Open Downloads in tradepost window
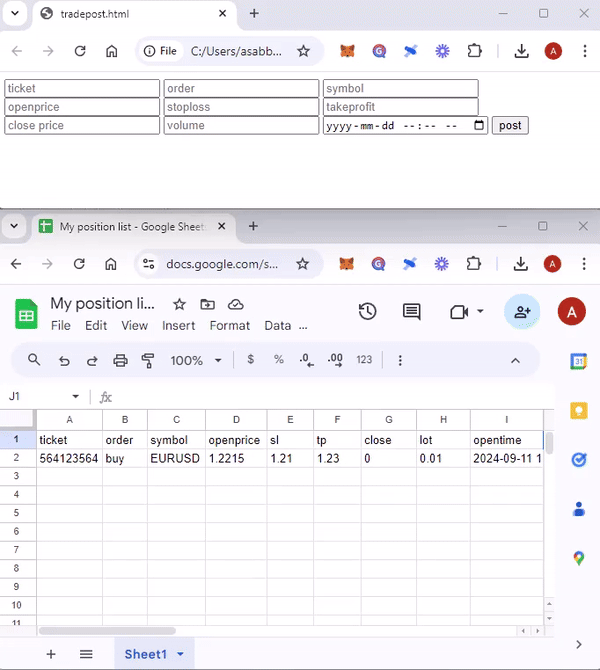 [521, 51]
